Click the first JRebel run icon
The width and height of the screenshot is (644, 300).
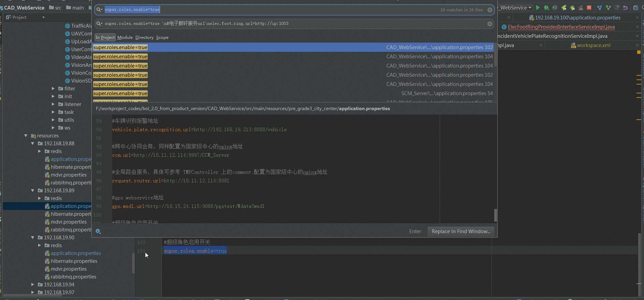pyautogui.click(x=564, y=7)
